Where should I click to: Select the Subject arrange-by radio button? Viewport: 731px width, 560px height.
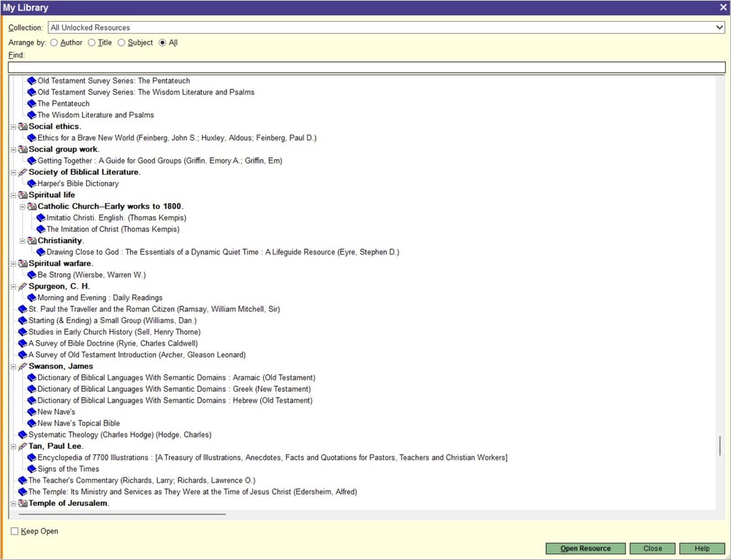tap(121, 43)
